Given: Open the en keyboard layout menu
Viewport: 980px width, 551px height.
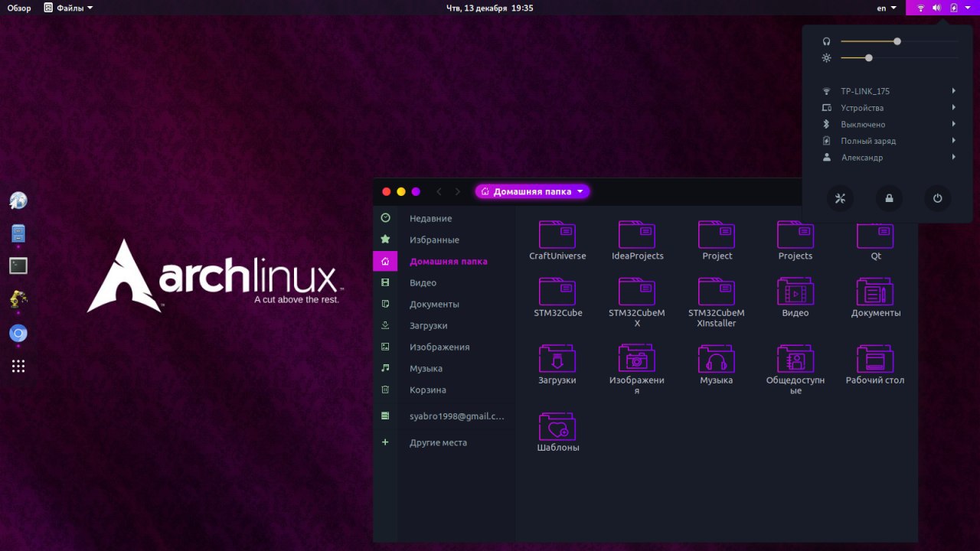Looking at the screenshot, I should click(x=887, y=8).
